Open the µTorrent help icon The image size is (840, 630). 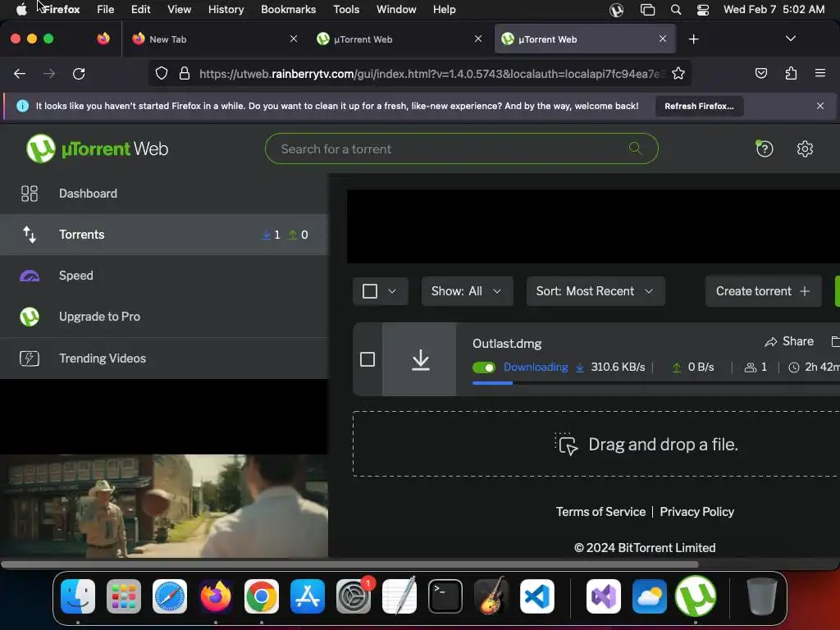click(764, 148)
